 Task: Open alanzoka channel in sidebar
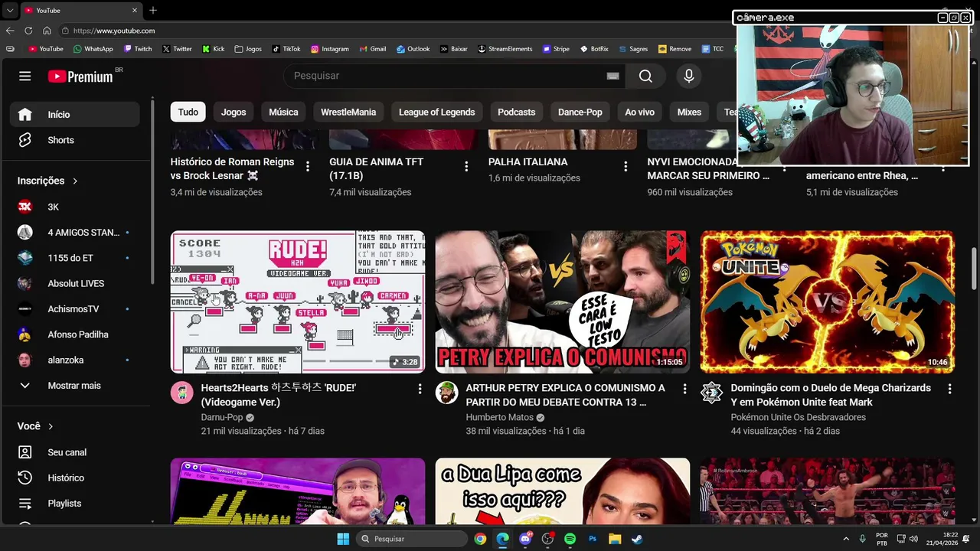pyautogui.click(x=75, y=360)
